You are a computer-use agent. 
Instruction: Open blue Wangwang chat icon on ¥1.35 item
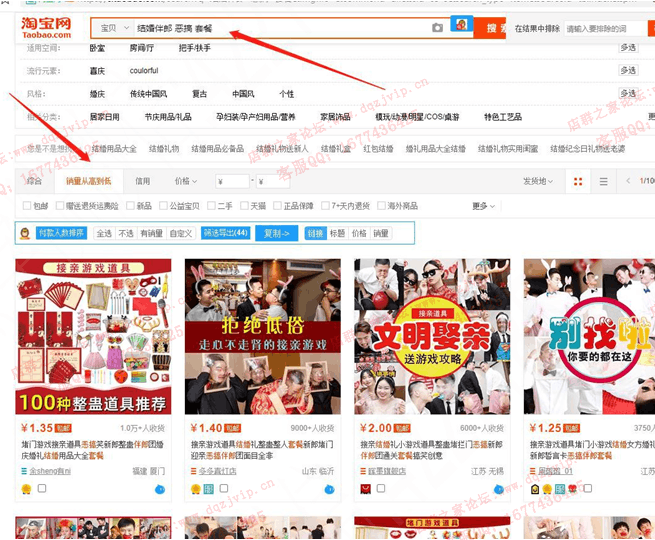(160, 489)
